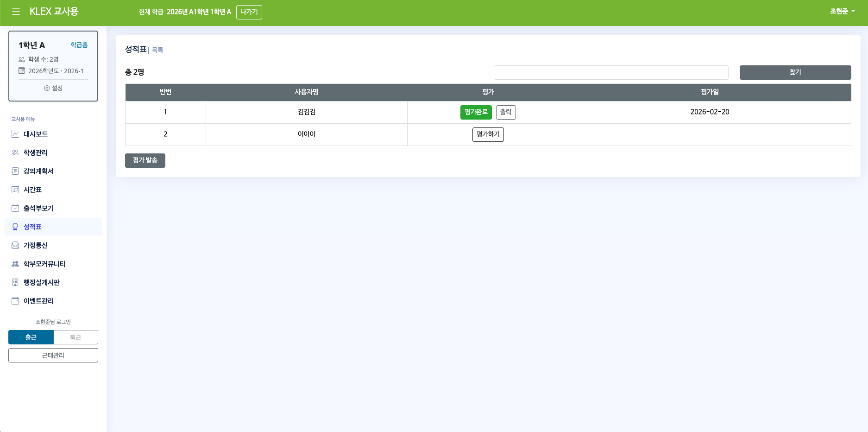Toggle the 출근 attendance button
868x432 pixels.
(31, 337)
